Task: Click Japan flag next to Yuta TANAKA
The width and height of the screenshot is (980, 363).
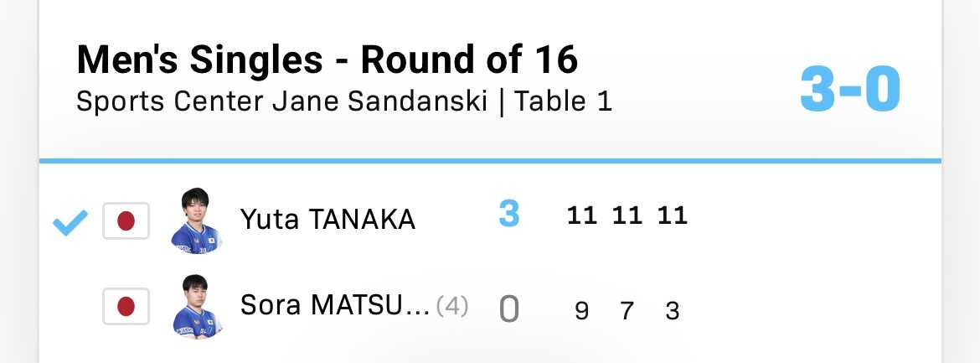Action: point(126,221)
